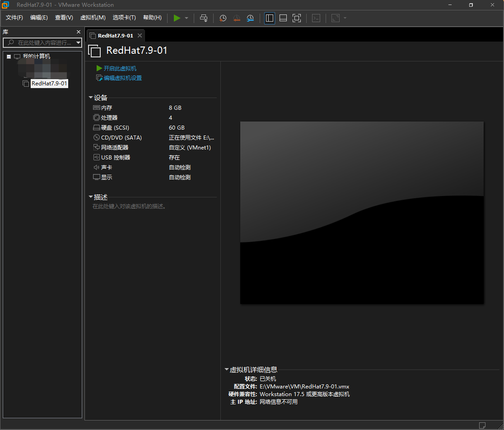
Task: Select RedHat7.9-01 in the library tree
Action: coord(49,84)
